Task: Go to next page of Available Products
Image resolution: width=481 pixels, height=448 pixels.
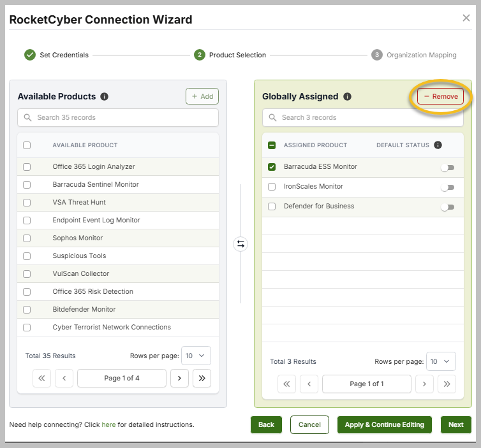Action: point(179,378)
